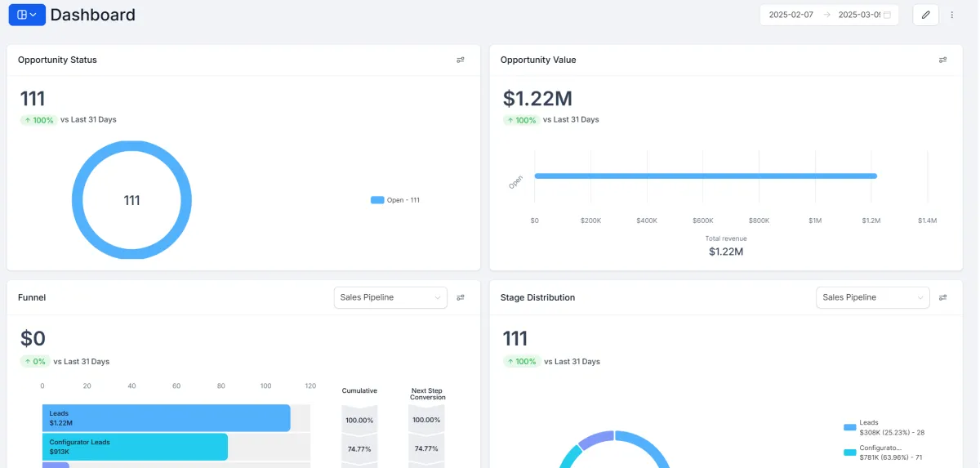Image resolution: width=980 pixels, height=468 pixels.
Task: Click the 0% badge in Funnel widget
Action: tap(35, 362)
